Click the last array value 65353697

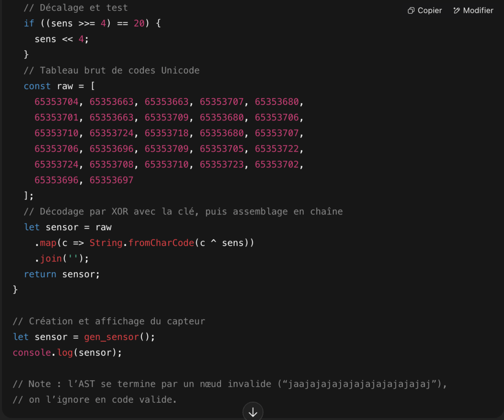click(x=111, y=180)
